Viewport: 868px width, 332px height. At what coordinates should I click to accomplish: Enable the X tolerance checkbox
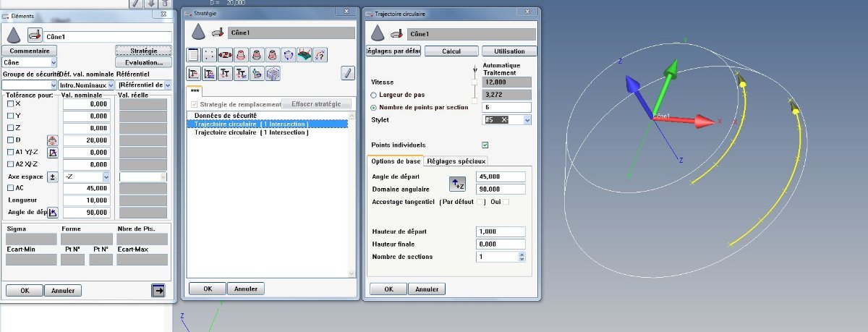(9, 104)
